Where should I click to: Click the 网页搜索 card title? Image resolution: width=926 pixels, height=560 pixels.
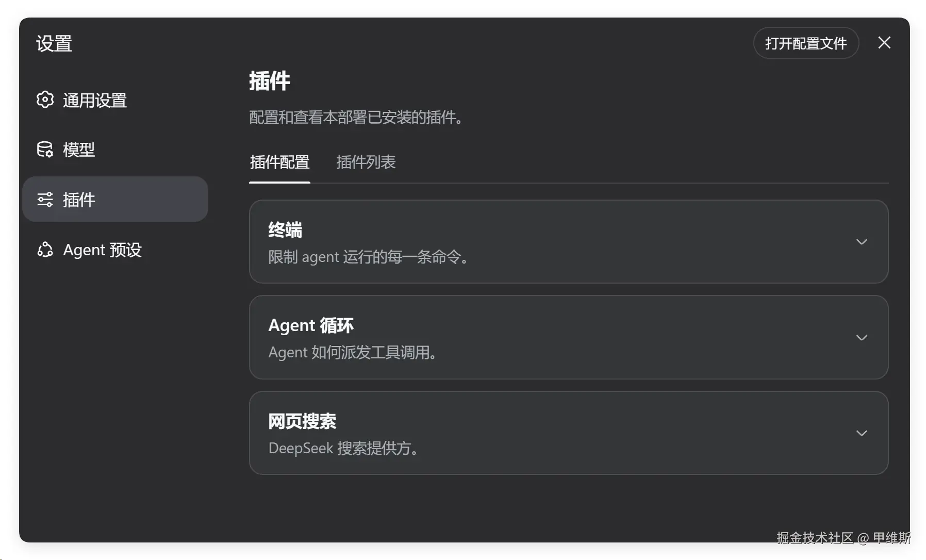point(302,421)
